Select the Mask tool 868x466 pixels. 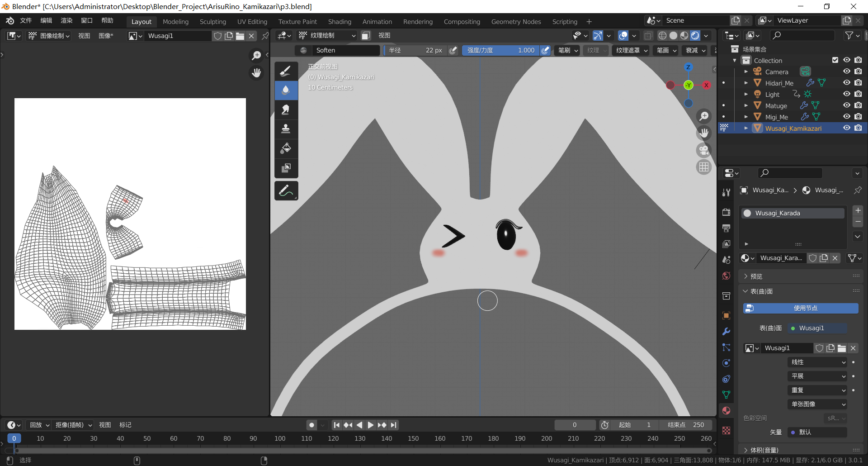pos(286,168)
